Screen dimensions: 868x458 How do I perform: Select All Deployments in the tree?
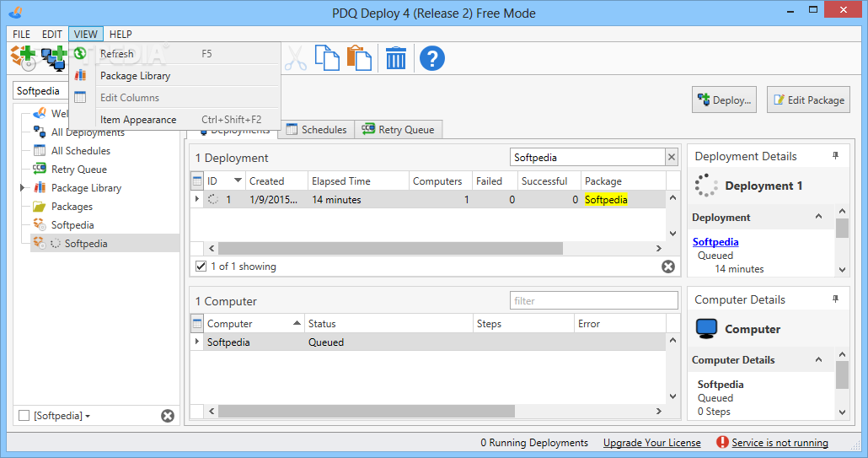(88, 132)
